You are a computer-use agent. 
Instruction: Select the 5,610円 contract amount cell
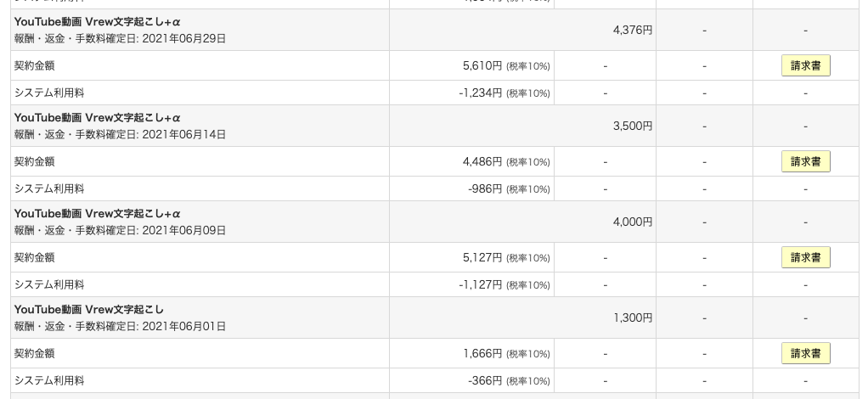(471, 66)
